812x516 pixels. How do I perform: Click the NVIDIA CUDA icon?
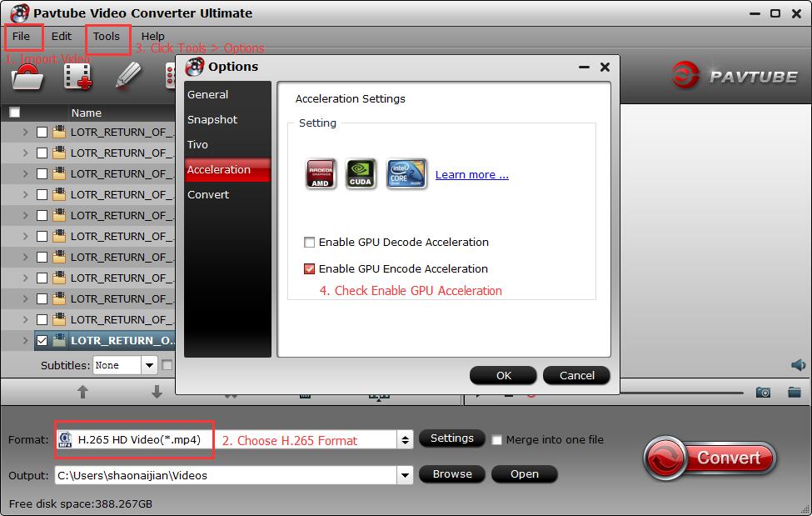(x=361, y=173)
